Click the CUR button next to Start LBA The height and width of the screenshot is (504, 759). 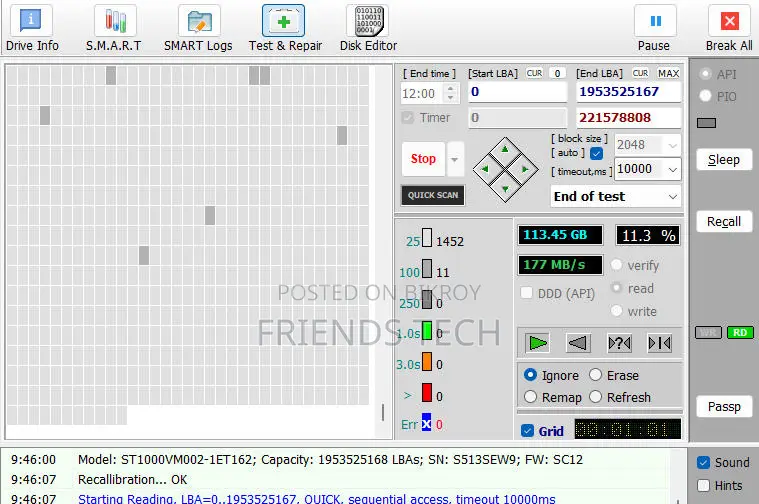point(534,73)
